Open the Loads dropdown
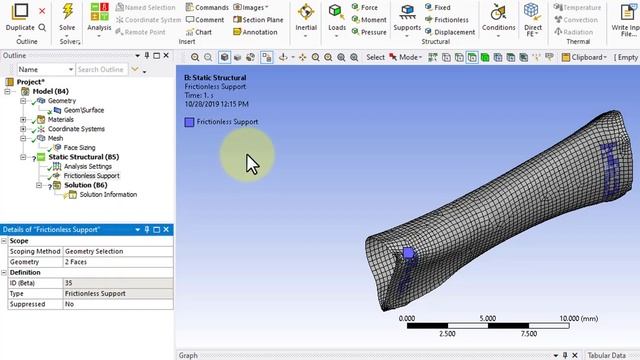Screen dimensions: 640x360 [x=337, y=20]
